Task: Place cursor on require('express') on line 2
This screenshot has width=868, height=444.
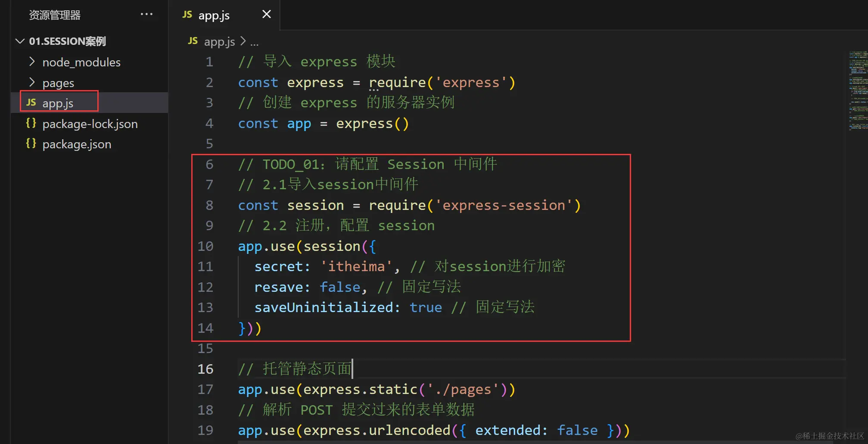Action: [x=442, y=82]
